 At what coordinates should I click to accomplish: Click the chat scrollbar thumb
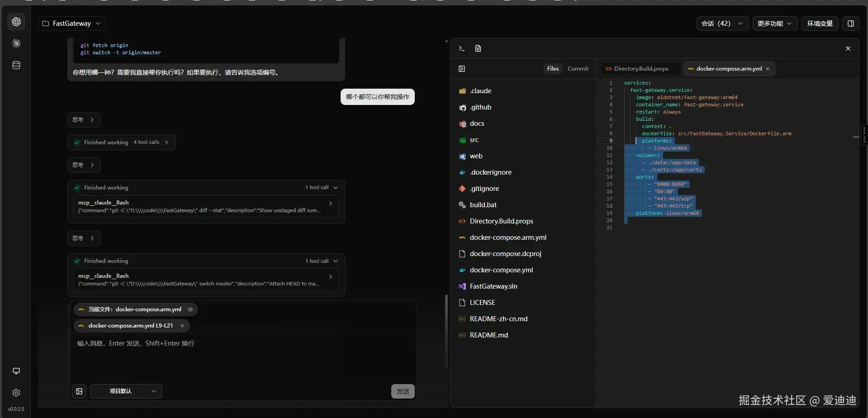446,331
